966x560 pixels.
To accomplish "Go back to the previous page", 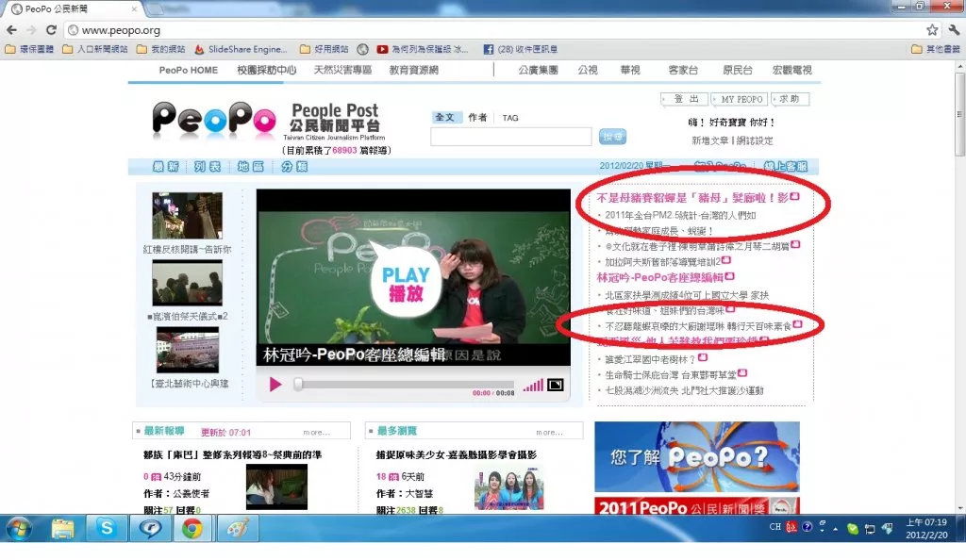I will [11, 29].
